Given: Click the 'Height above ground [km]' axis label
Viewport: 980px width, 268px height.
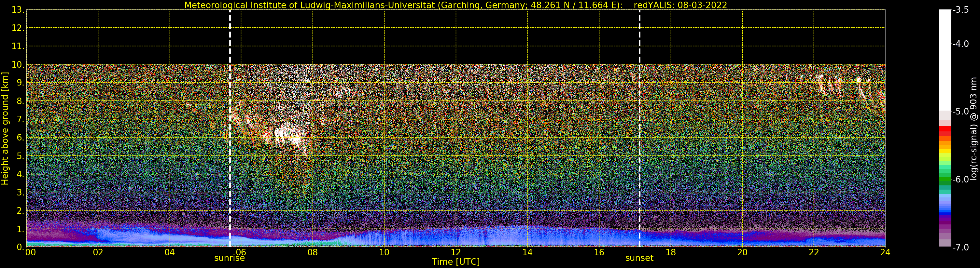Looking at the screenshot, I should click(5, 128).
